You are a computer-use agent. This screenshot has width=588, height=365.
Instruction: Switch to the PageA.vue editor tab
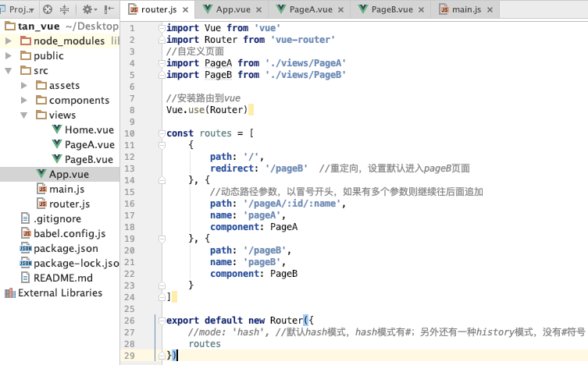click(311, 9)
